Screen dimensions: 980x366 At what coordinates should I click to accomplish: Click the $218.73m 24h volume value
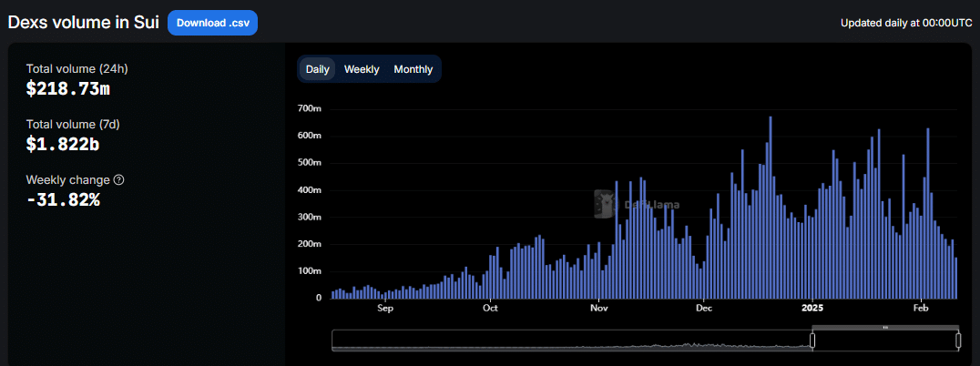[68, 89]
